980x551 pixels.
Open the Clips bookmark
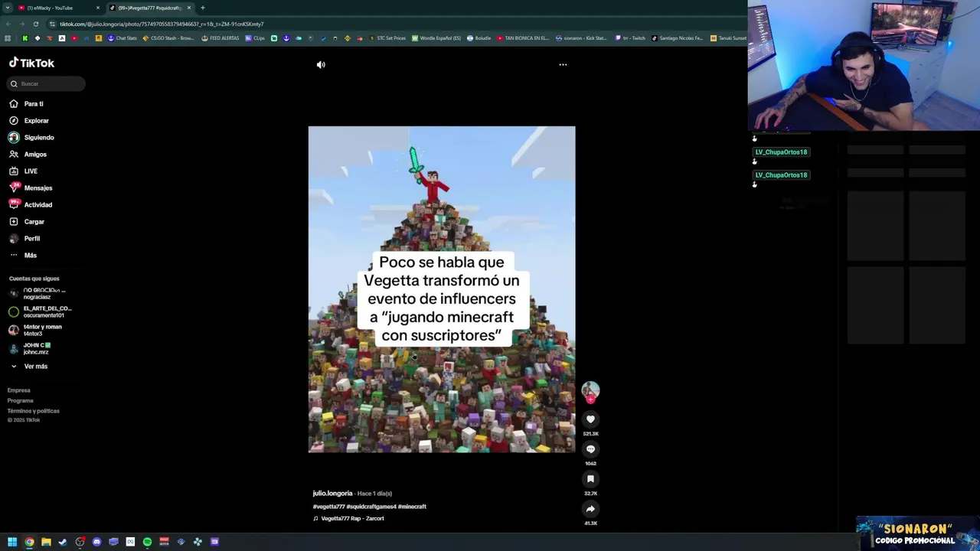click(x=255, y=38)
